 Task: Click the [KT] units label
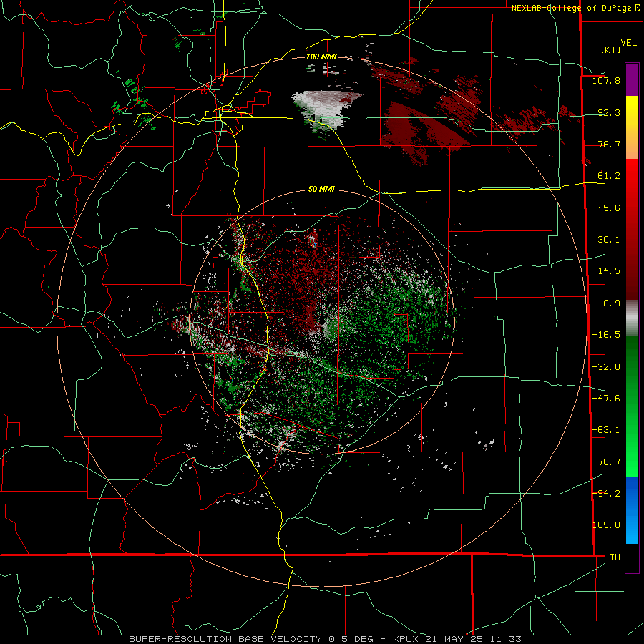coord(610,49)
